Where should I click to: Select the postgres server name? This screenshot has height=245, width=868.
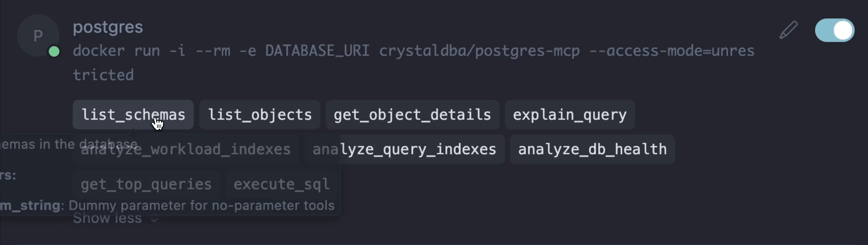(108, 27)
